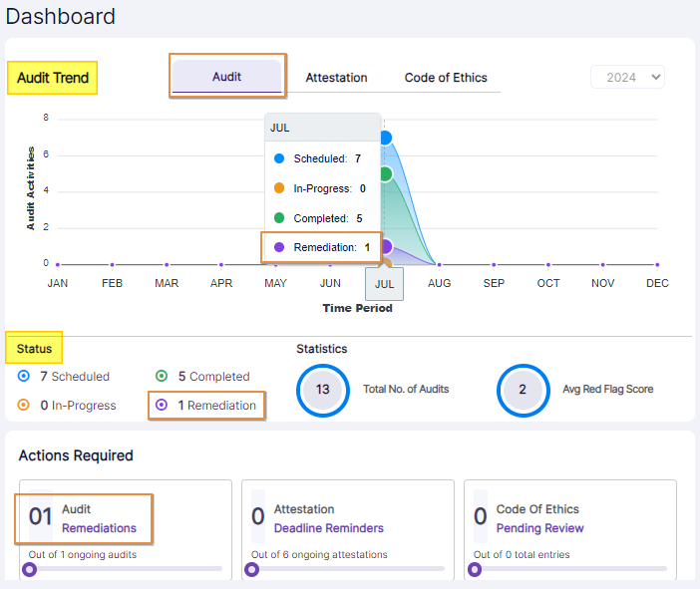Viewport: 700px width, 589px height.
Task: Switch to the Audit tab
Action: 226,77
